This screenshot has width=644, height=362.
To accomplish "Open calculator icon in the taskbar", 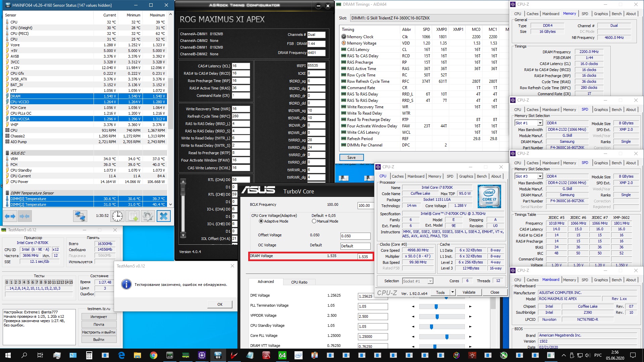I will pos(89,355).
